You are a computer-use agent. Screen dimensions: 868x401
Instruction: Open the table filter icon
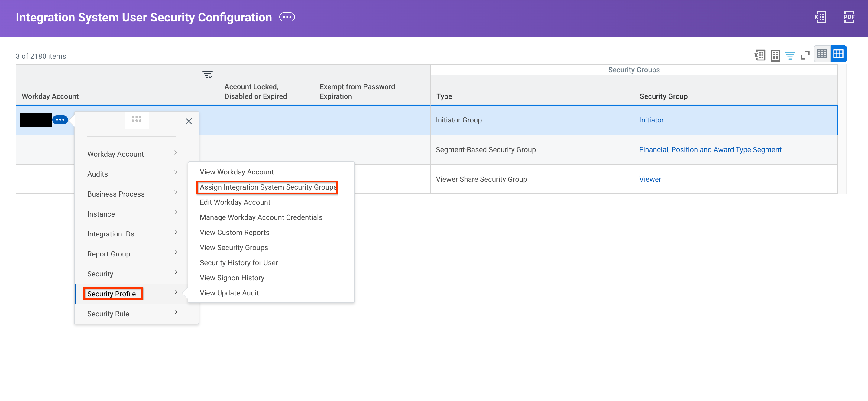point(790,55)
